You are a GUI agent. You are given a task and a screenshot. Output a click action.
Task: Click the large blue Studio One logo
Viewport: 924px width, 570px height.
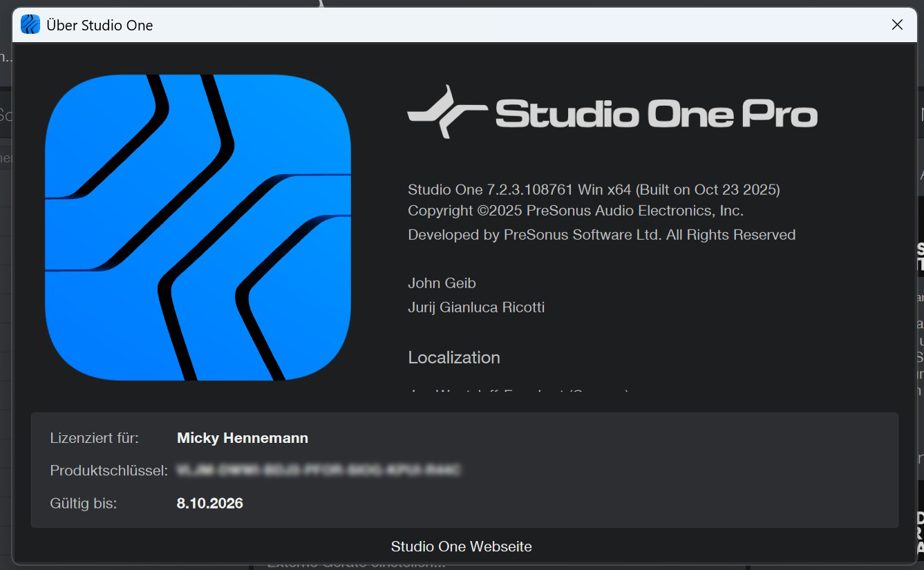(198, 227)
